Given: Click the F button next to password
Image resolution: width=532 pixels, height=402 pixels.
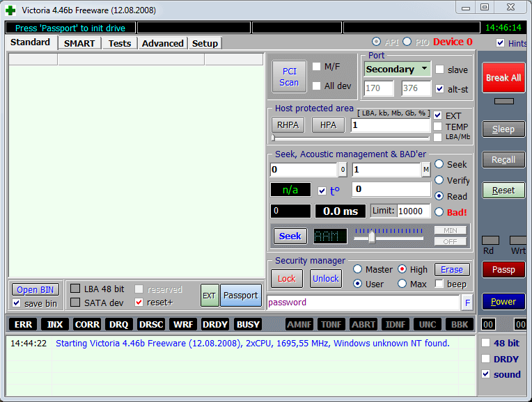Looking at the screenshot, I should pyautogui.click(x=467, y=303).
